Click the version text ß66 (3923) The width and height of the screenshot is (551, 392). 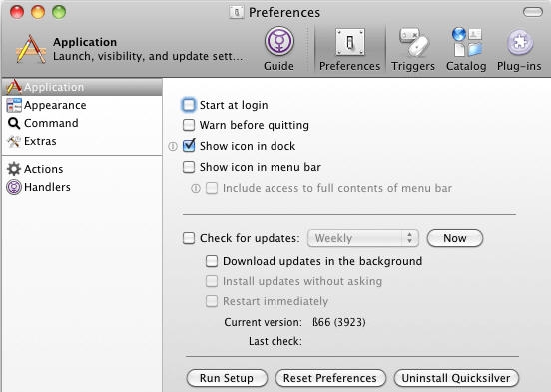pyautogui.click(x=339, y=322)
